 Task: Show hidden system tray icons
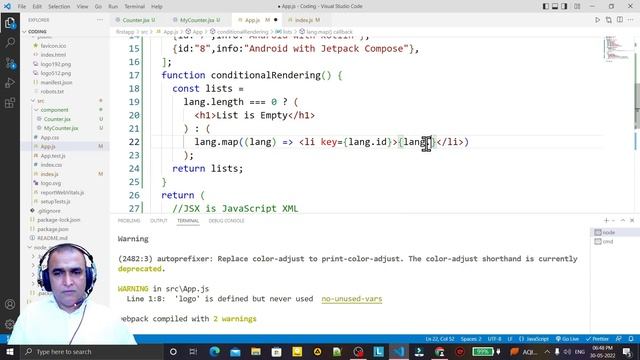point(547,351)
